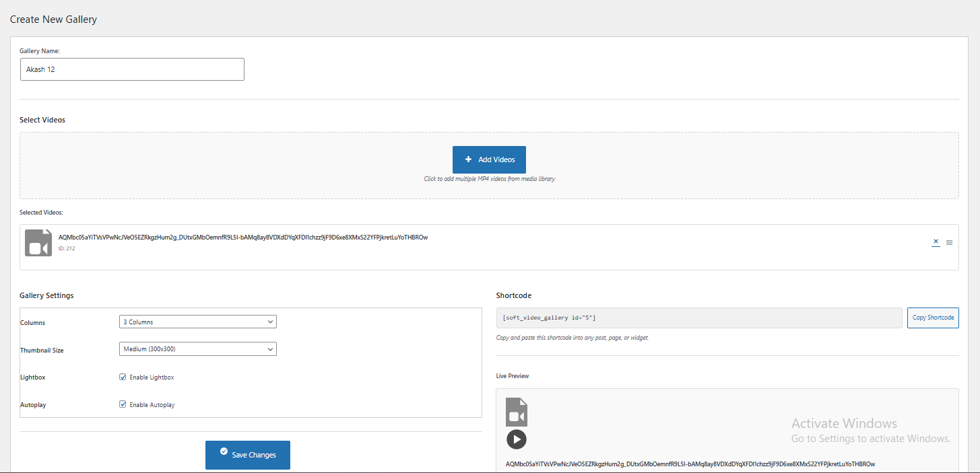Click into the Gallery Name field

click(x=132, y=69)
